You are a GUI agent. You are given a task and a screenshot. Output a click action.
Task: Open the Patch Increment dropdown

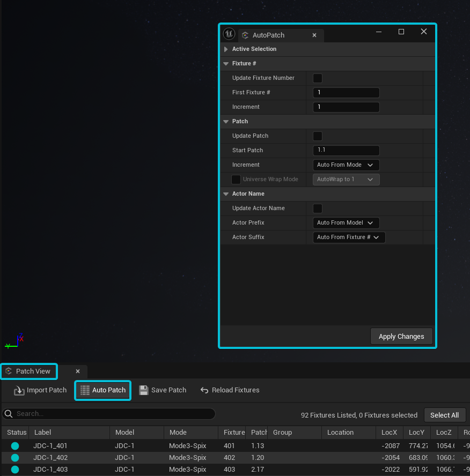346,165
